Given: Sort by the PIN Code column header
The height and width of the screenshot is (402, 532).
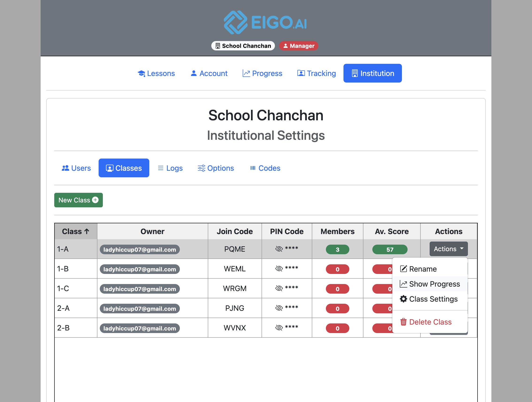Looking at the screenshot, I should (x=287, y=231).
